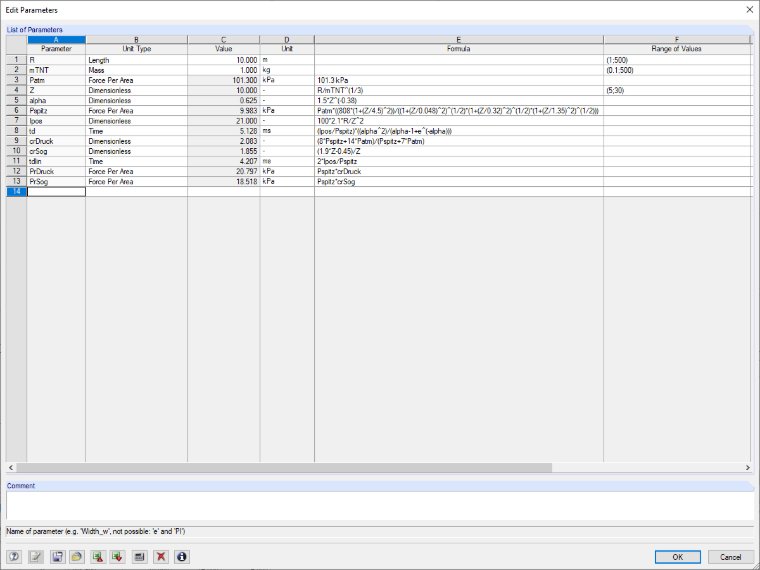Click the 'mTNT' parameter cell
The image size is (760, 570).
pyautogui.click(x=56, y=70)
